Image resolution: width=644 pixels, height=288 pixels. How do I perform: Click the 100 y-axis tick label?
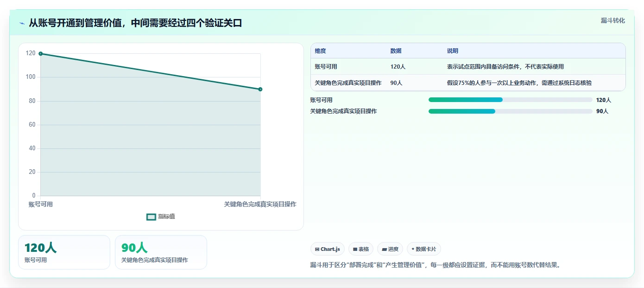click(x=31, y=77)
